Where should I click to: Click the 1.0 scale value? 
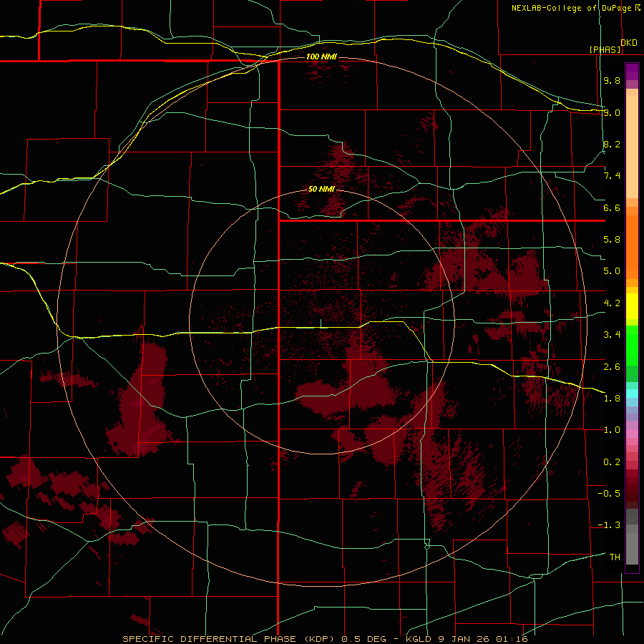[612, 430]
